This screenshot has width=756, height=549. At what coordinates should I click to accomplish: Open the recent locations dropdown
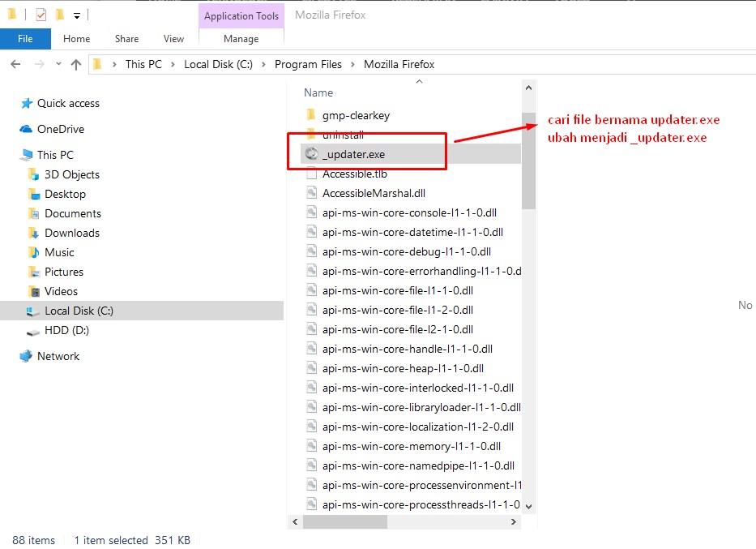coord(58,64)
